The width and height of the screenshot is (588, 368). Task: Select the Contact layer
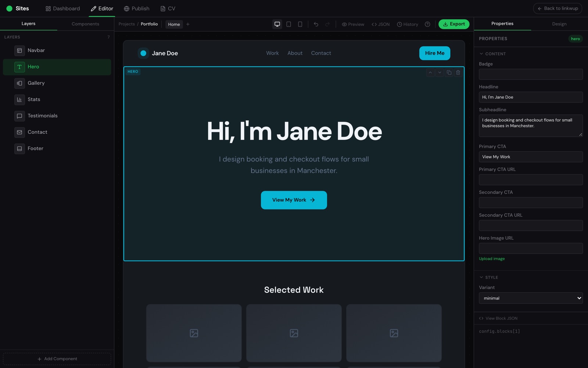point(57,132)
